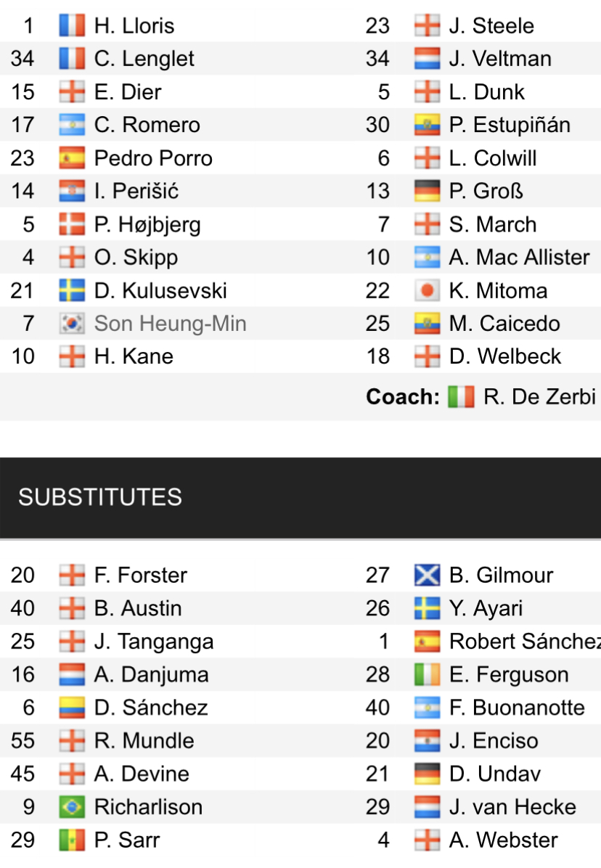Click the Brazil flag beside Richarlison

point(72,807)
